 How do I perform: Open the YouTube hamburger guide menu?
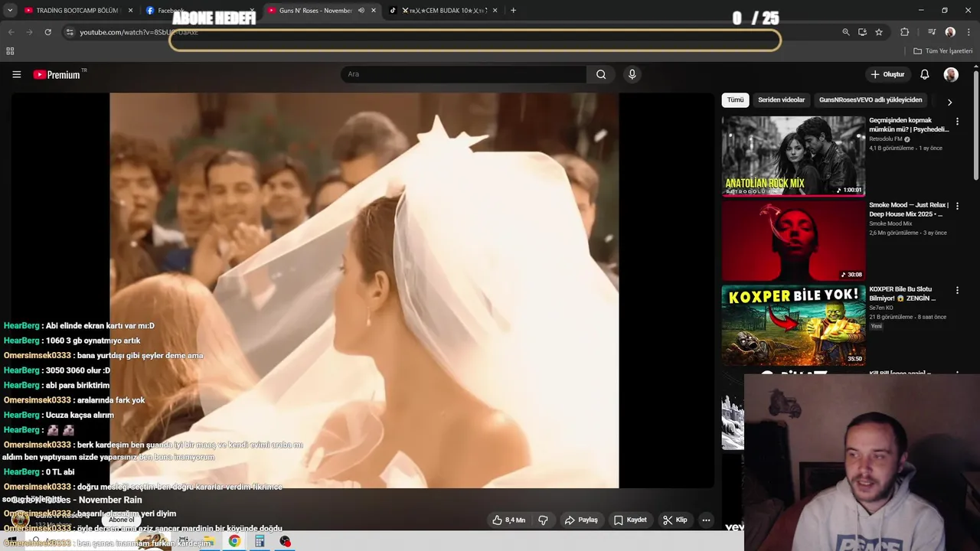point(16,74)
